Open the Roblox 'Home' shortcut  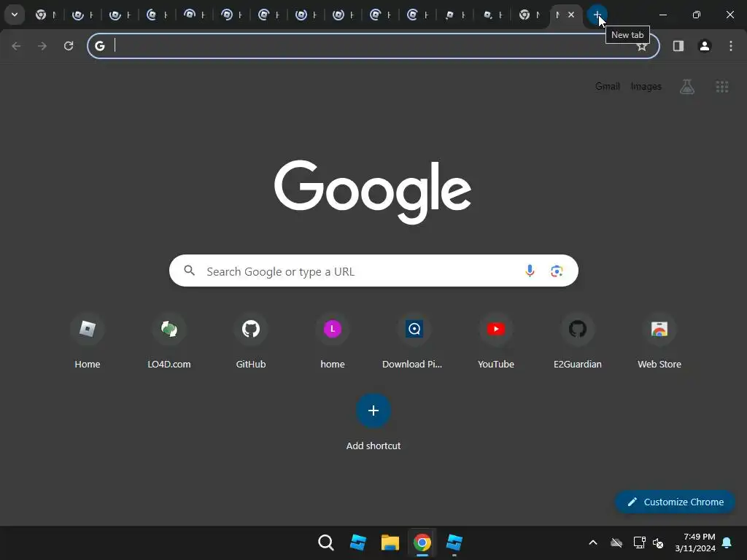(88, 341)
